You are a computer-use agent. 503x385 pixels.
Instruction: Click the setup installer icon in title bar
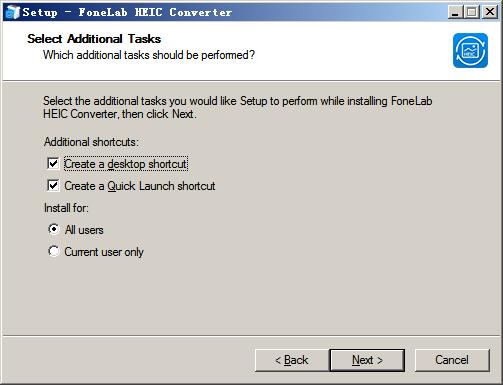13,12
